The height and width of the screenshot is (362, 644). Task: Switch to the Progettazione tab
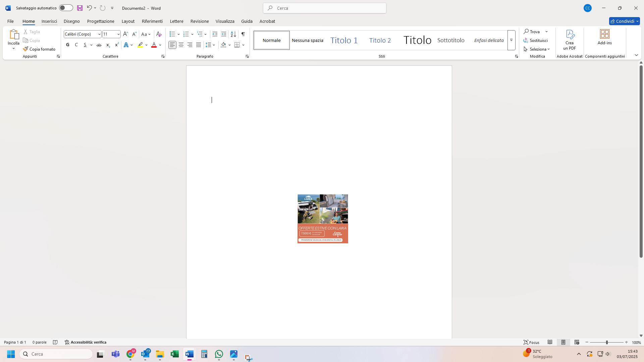pos(101,21)
